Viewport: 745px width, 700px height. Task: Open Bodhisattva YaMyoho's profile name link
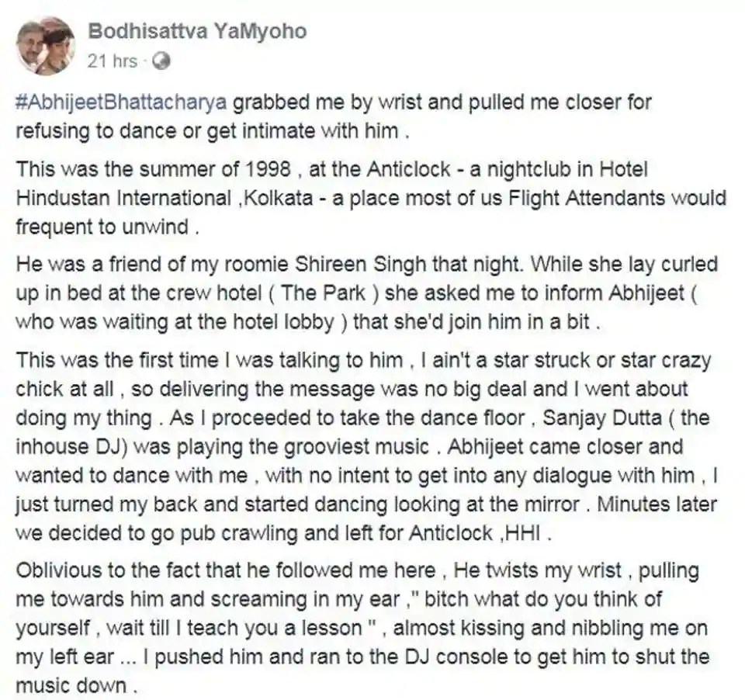[x=197, y=31]
